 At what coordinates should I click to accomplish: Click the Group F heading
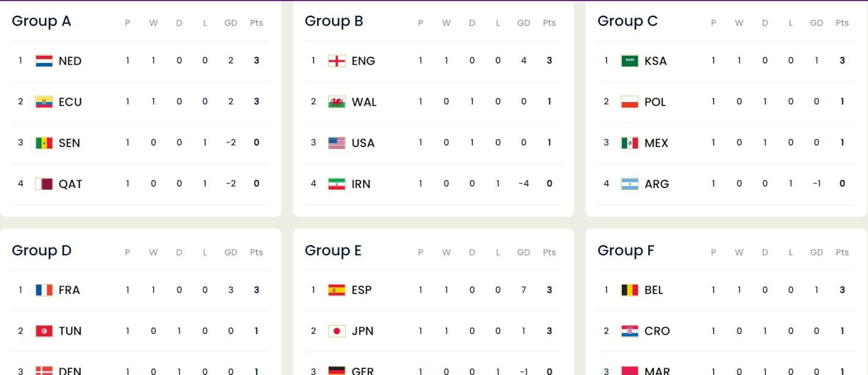tap(625, 250)
